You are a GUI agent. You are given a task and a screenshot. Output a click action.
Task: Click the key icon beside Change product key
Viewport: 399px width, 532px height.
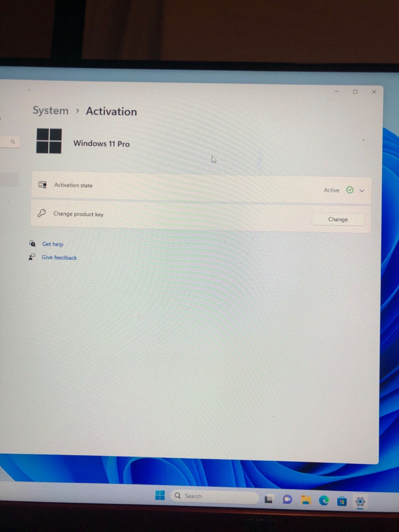tap(42, 213)
